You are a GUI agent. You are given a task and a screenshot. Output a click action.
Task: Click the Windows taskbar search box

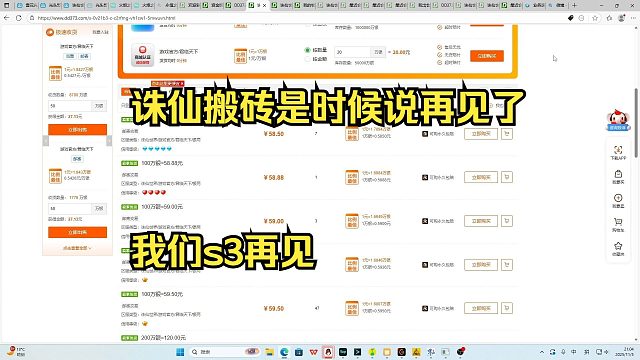point(224,352)
